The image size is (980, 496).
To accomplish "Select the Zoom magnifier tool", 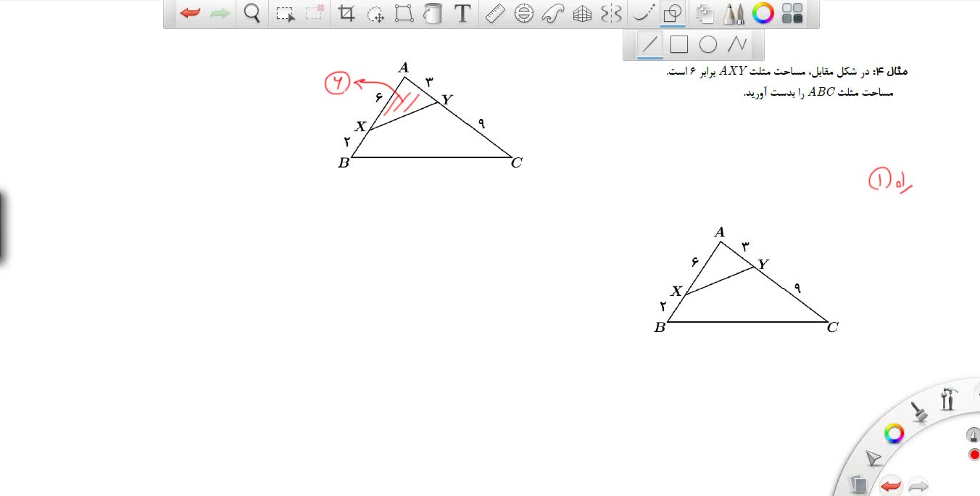I will (x=252, y=13).
